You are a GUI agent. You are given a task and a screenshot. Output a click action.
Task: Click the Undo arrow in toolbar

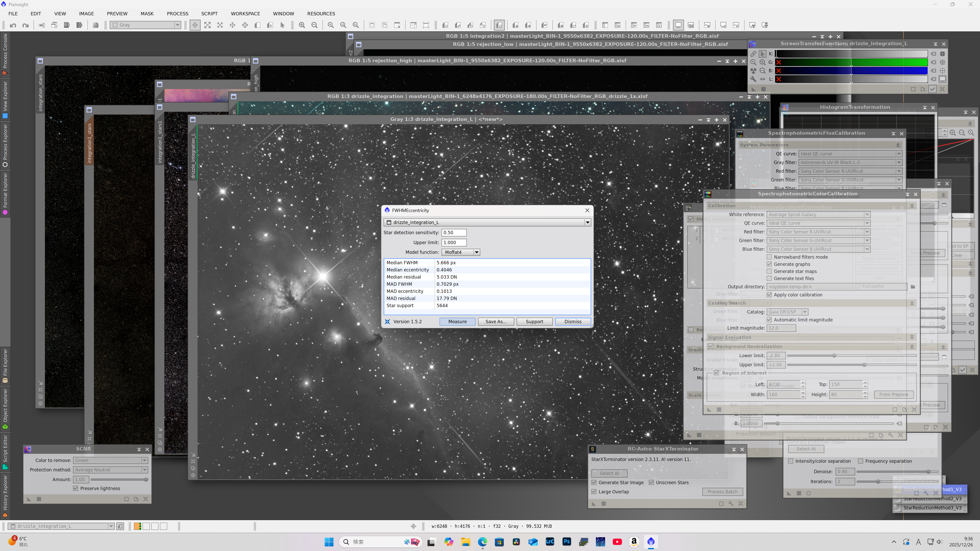coord(13,25)
